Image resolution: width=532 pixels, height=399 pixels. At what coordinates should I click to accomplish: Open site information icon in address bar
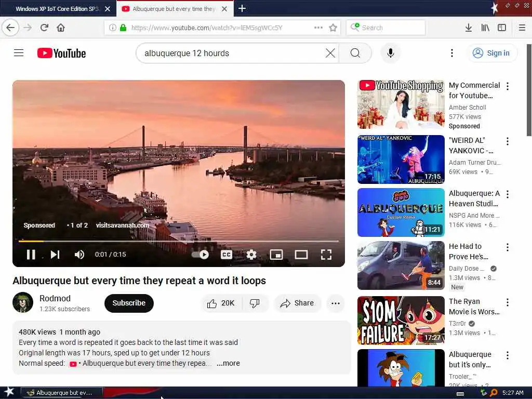113,28
